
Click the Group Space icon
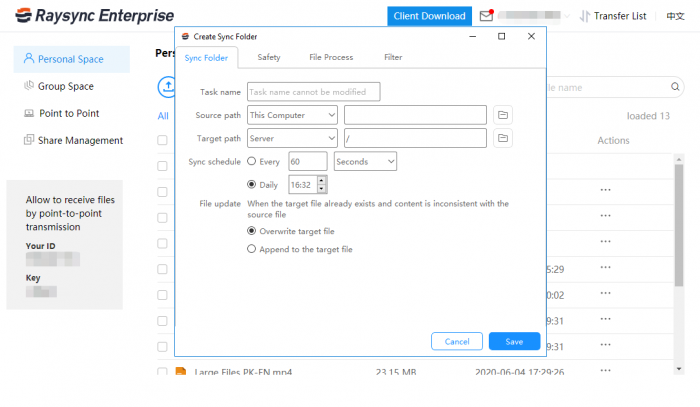29,85
